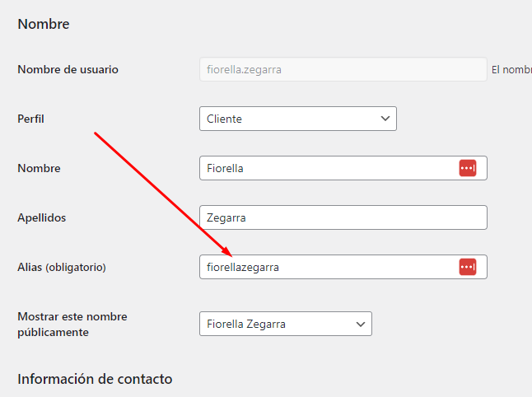
Task: Click the tail of the red annotation arrow
Action: click(96, 133)
